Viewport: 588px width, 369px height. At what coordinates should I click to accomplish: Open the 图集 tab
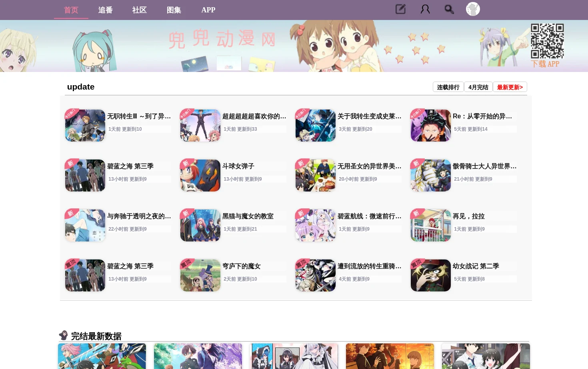pyautogui.click(x=174, y=10)
